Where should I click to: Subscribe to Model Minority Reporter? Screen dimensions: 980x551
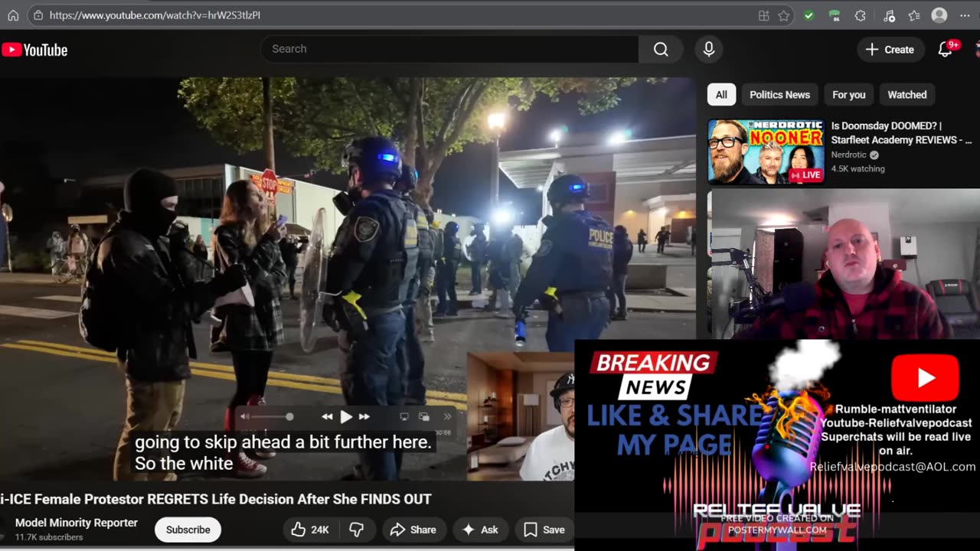pos(188,530)
